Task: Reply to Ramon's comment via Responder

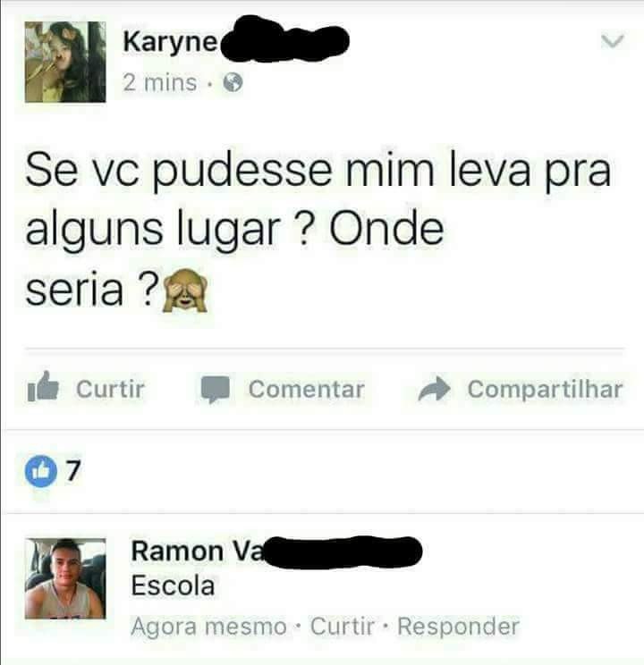Action: (x=459, y=627)
